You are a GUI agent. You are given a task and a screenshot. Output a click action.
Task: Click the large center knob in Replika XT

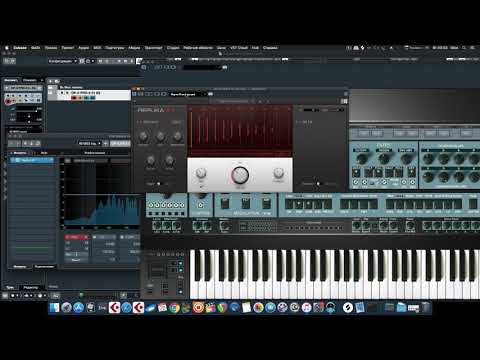click(240, 175)
